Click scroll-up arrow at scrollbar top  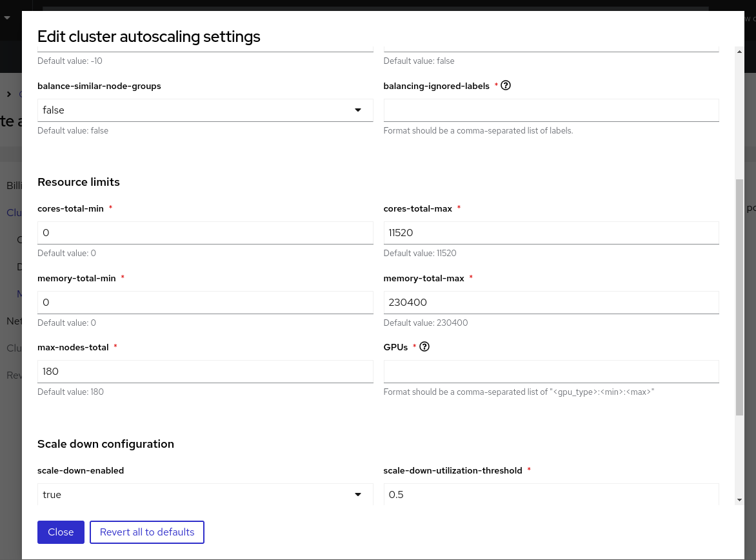tap(739, 51)
